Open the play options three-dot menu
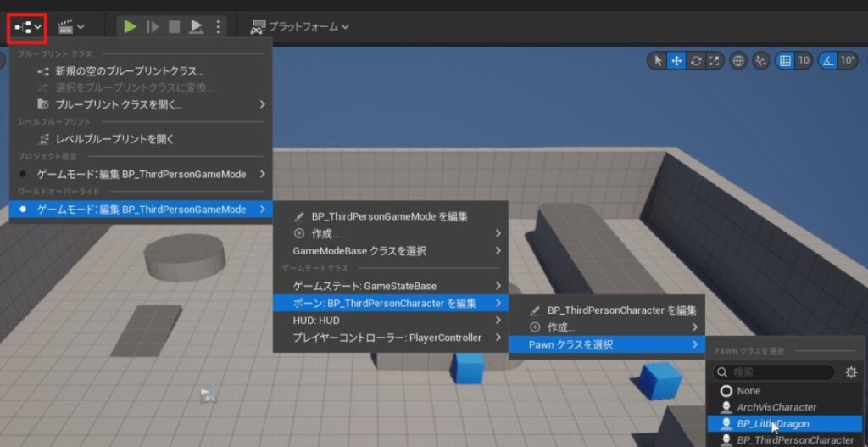 click(218, 26)
